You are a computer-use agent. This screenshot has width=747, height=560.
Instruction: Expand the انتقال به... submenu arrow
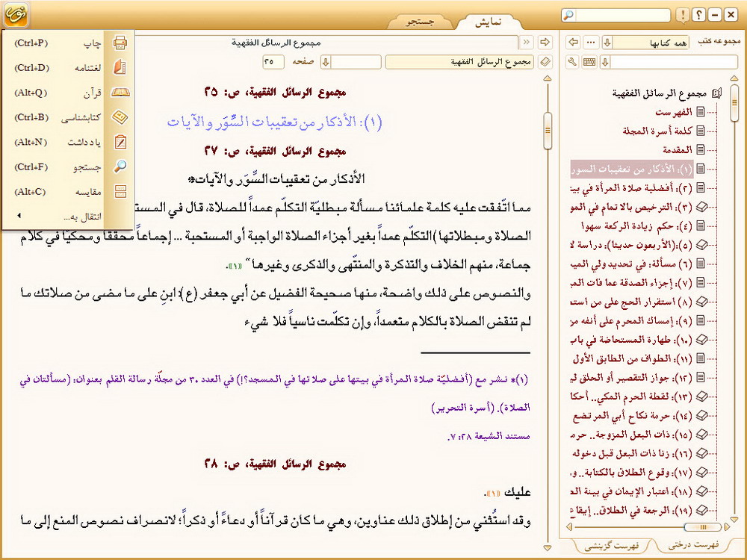[19, 216]
